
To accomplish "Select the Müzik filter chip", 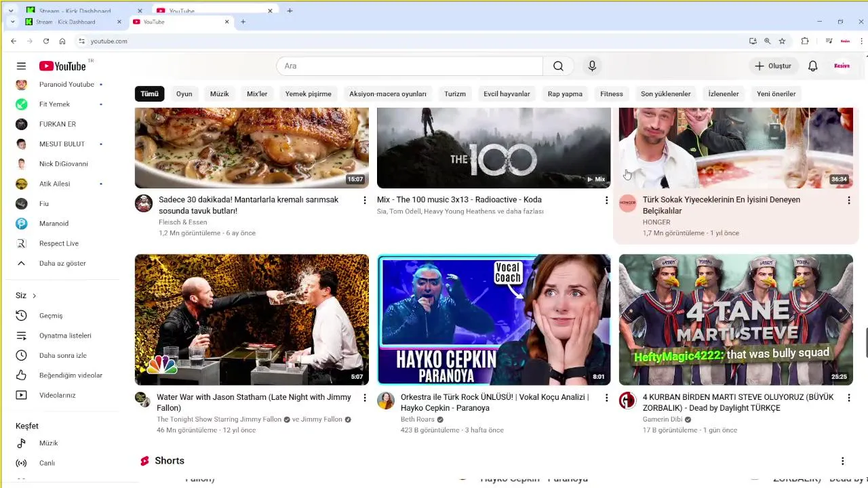I will [220, 94].
